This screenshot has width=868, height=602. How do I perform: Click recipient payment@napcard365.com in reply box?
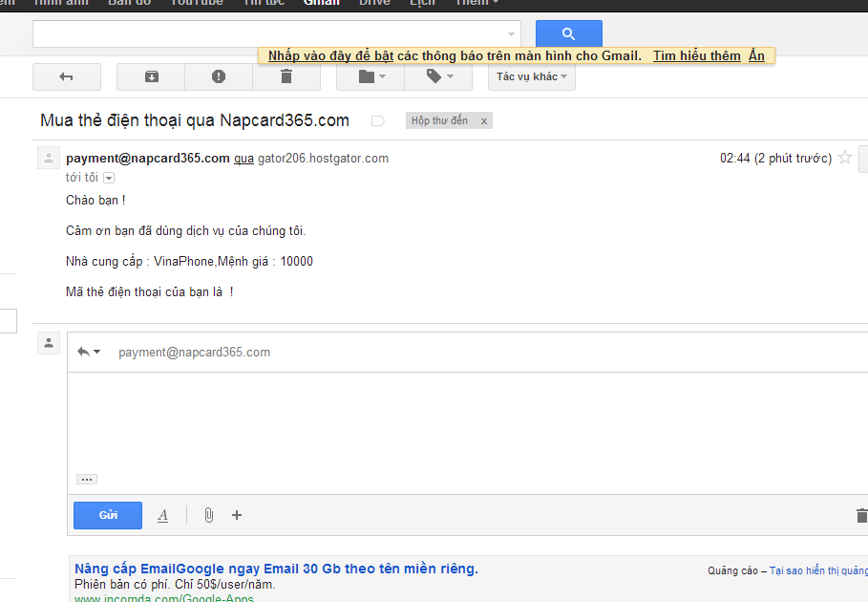pos(194,353)
